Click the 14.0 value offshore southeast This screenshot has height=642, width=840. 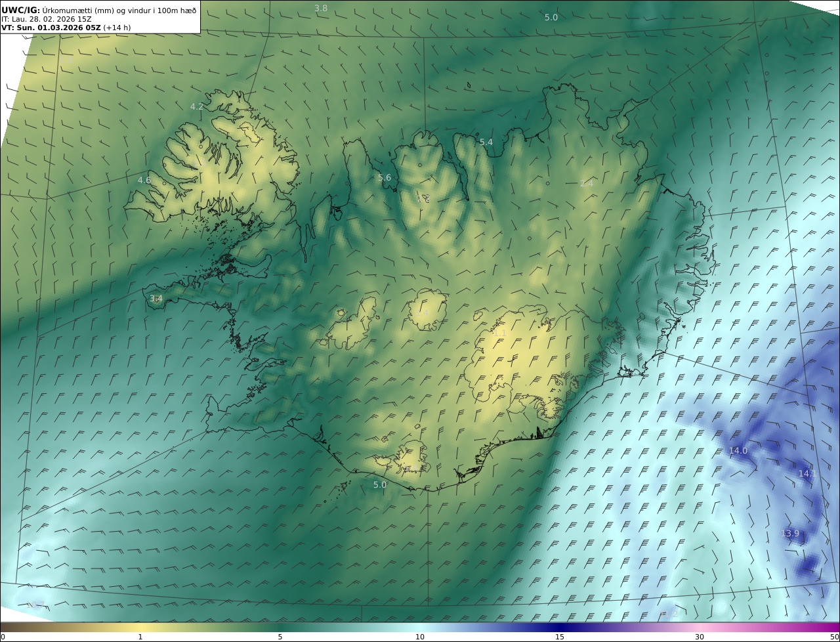(x=738, y=450)
